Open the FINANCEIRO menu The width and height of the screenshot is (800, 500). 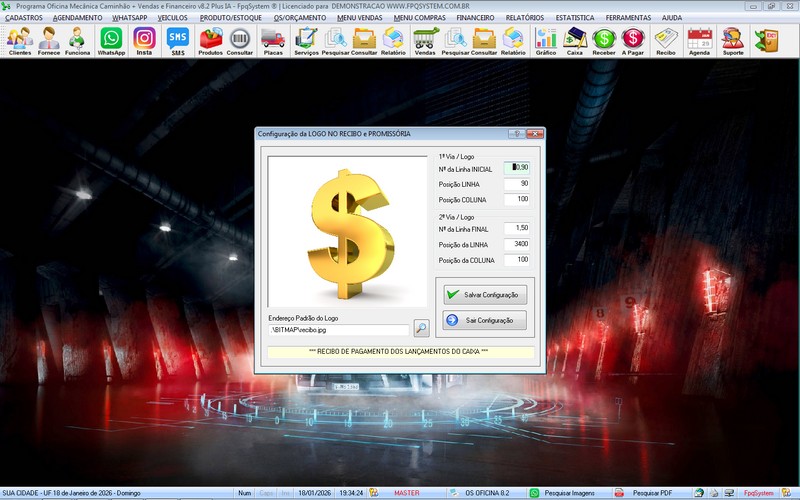pyautogui.click(x=475, y=18)
